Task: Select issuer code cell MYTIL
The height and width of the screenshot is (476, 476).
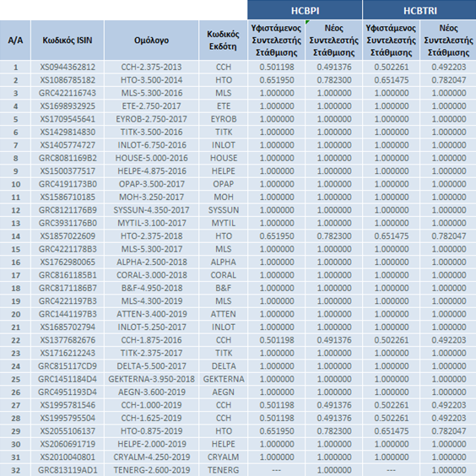Action: click(x=223, y=223)
